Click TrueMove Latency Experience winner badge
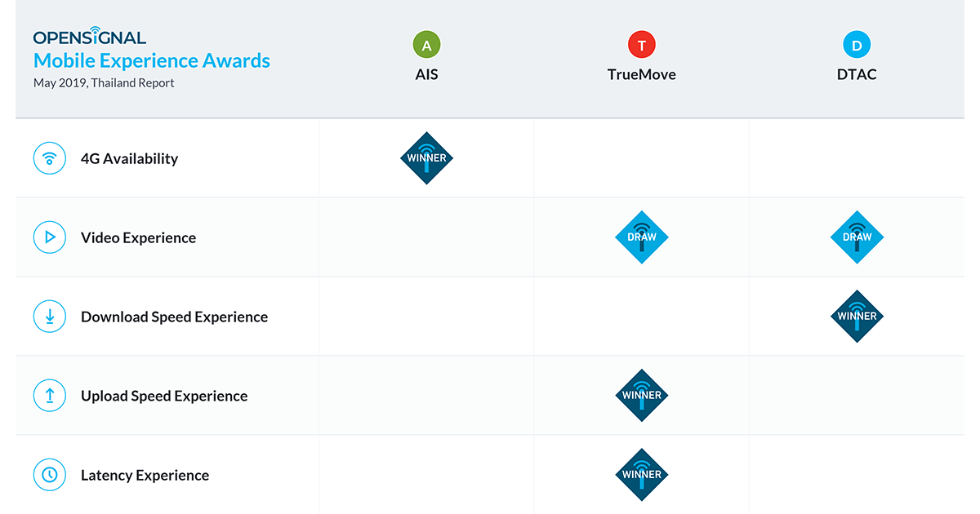This screenshot has height=514, width=980. pos(642,474)
